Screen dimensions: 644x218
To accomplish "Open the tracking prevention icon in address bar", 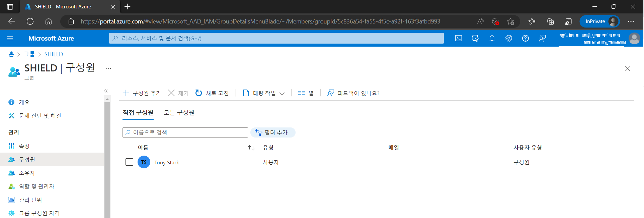I will pyautogui.click(x=495, y=21).
